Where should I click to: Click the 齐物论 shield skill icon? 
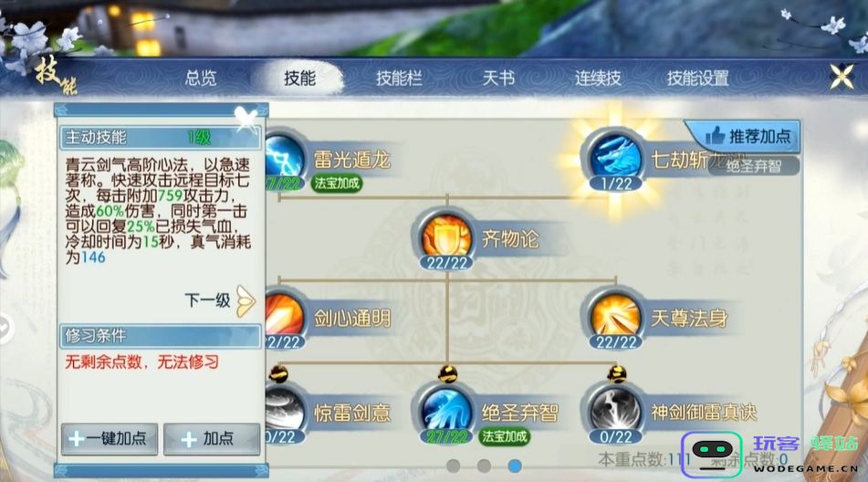[446, 236]
